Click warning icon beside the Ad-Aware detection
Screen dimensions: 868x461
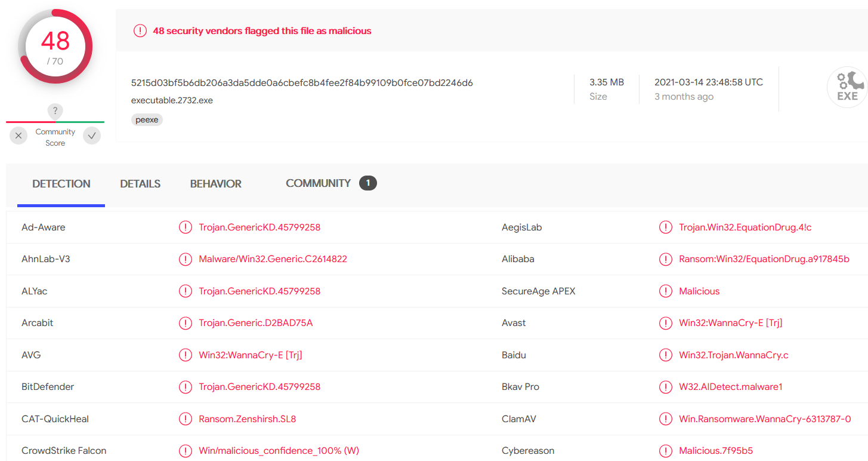tap(186, 228)
